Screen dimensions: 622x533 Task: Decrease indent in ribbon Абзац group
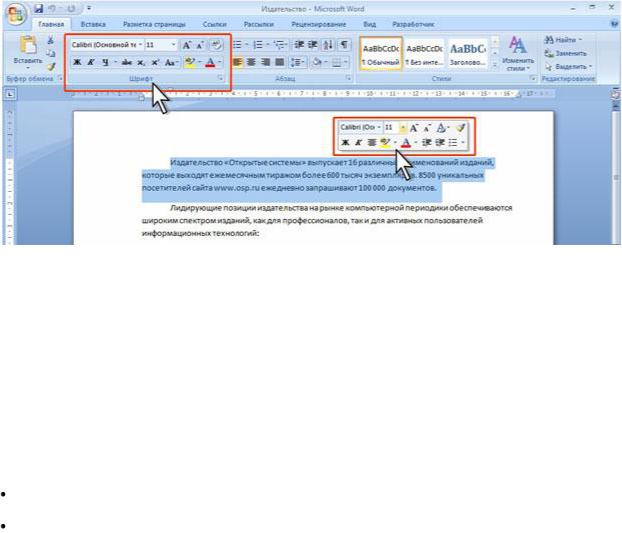(x=299, y=45)
